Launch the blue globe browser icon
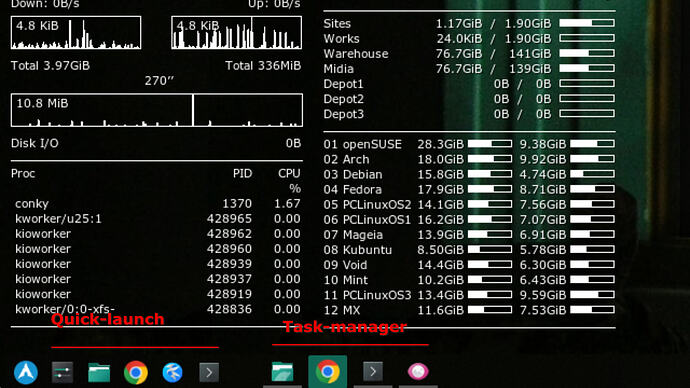This screenshot has height=388, width=690. pos(172,373)
